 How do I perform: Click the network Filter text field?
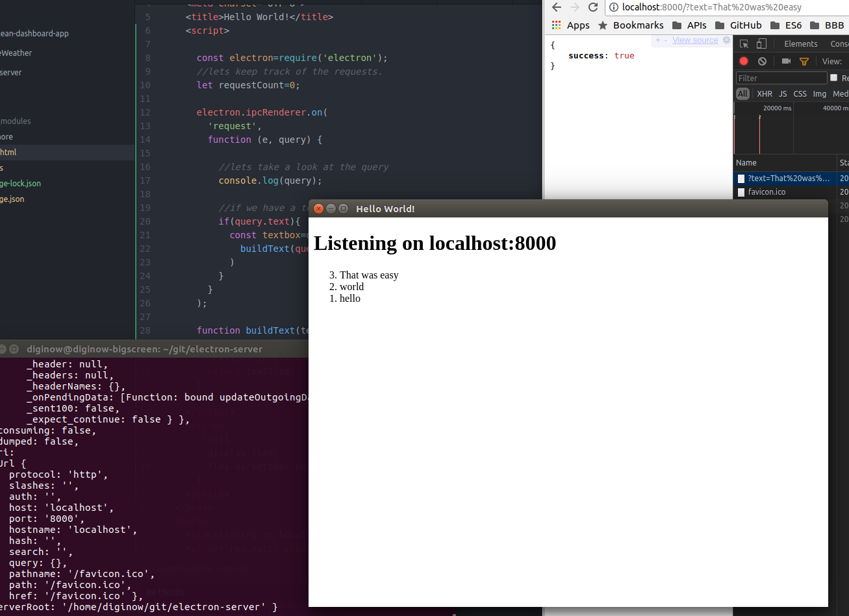point(781,78)
